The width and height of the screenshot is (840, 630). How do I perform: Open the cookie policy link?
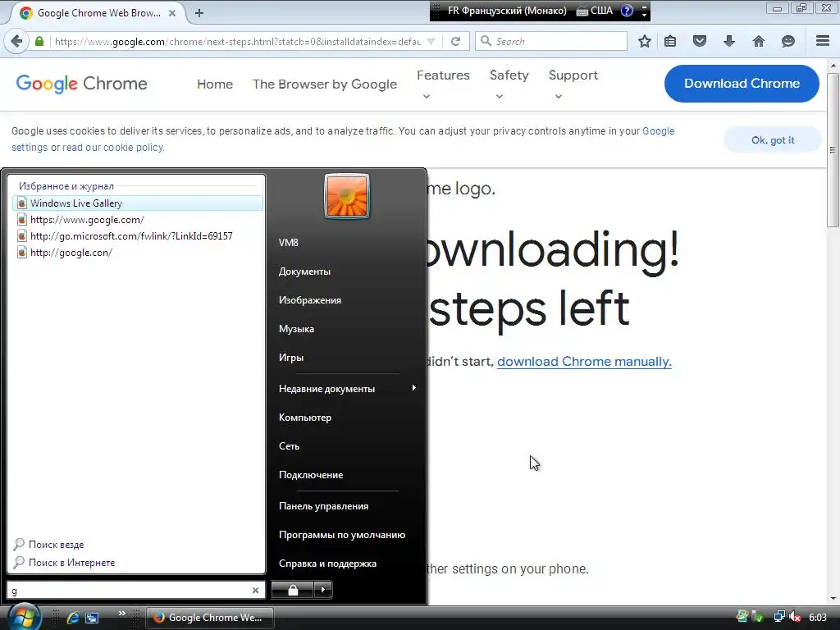pyautogui.click(x=112, y=148)
